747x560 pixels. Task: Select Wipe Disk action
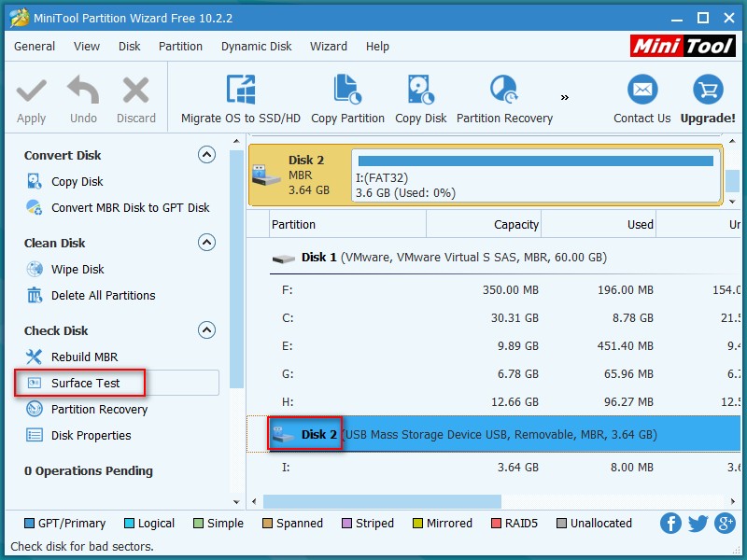(x=78, y=269)
